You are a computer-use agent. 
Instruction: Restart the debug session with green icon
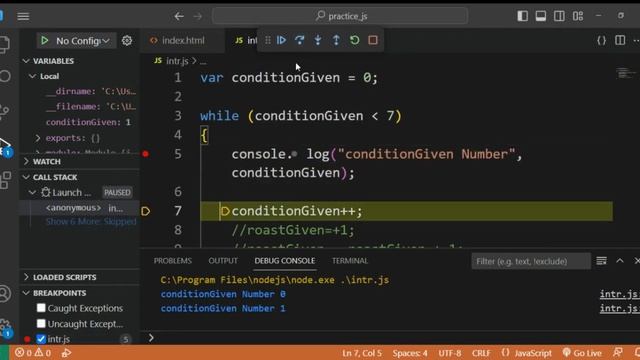pos(355,40)
